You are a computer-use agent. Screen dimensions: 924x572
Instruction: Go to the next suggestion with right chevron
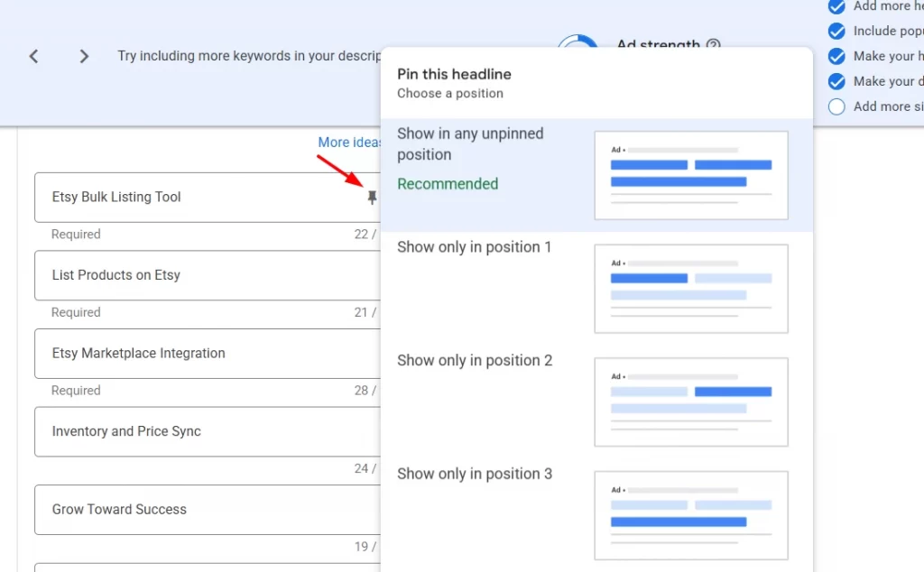tap(84, 56)
